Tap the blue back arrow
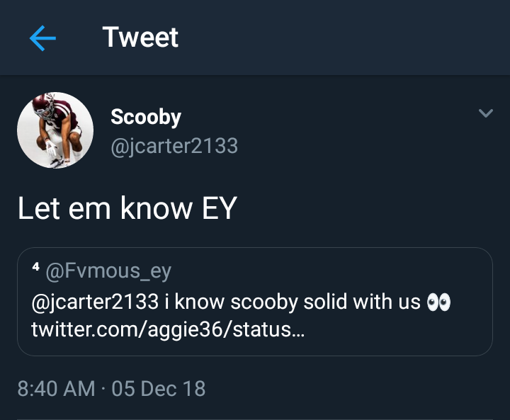Image resolution: width=510 pixels, height=420 pixels. tap(42, 38)
